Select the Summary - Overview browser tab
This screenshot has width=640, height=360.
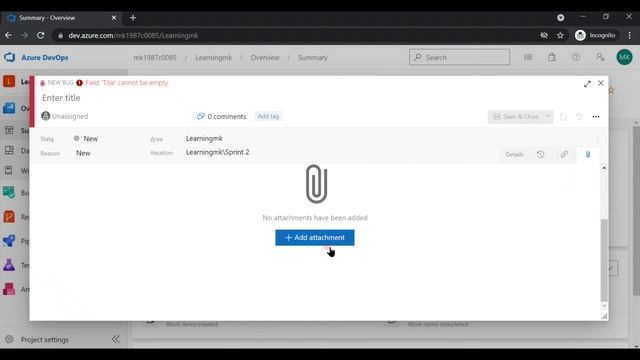coord(61,18)
